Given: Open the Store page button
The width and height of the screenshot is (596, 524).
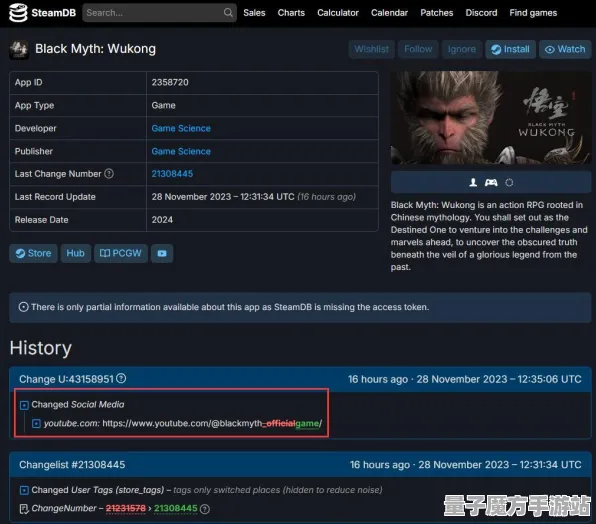Looking at the screenshot, I should coord(33,253).
